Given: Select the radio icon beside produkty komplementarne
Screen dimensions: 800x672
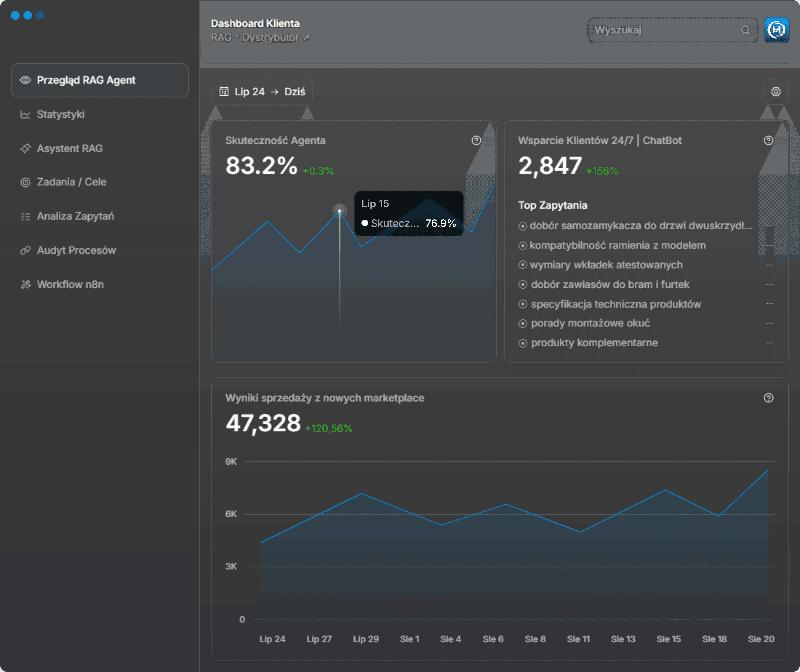Looking at the screenshot, I should (523, 343).
